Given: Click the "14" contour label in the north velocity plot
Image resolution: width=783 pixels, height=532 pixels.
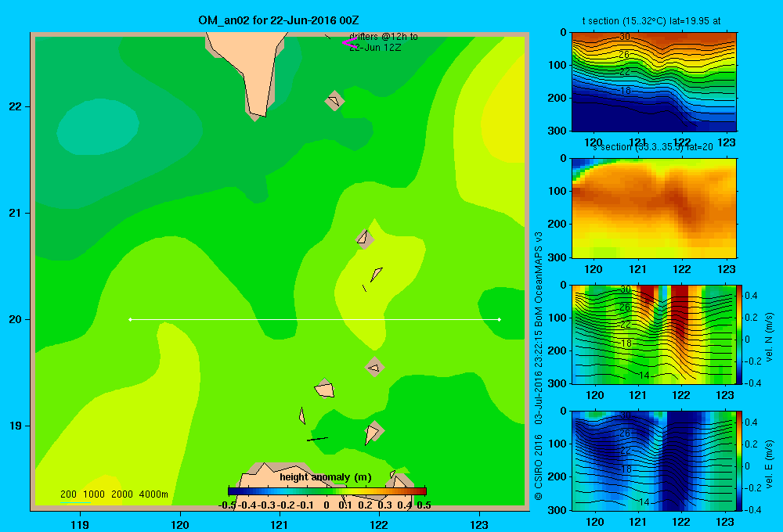Looking at the screenshot, I should pyautogui.click(x=644, y=376).
